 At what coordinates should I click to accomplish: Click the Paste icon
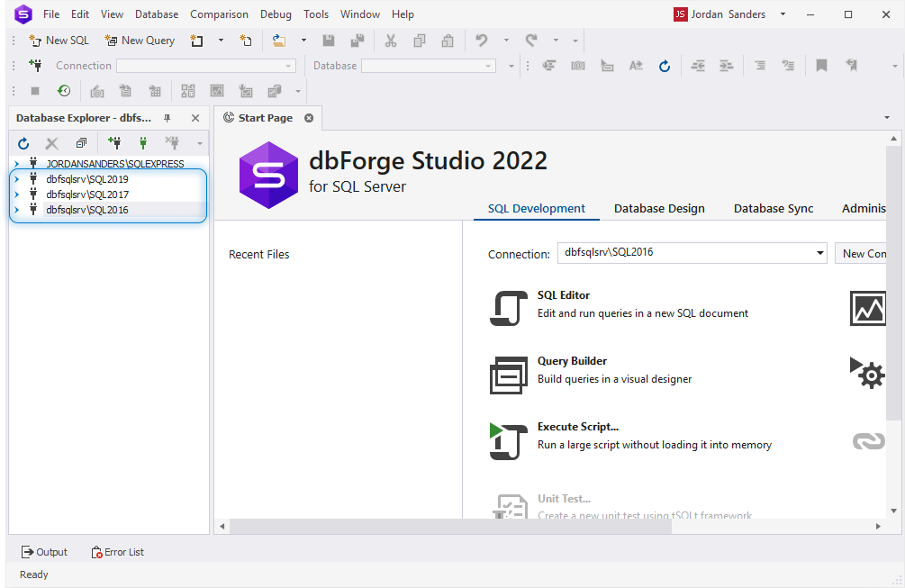[x=448, y=41]
